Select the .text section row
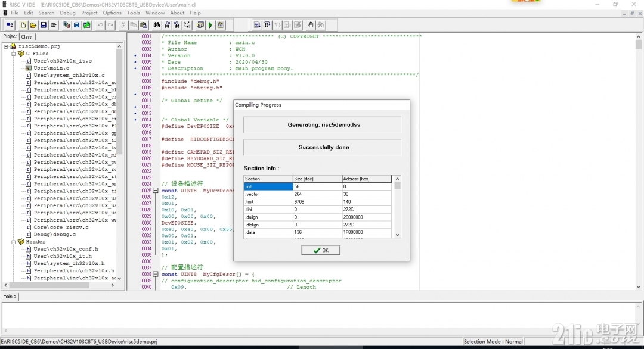This screenshot has width=644, height=349. pyautogui.click(x=317, y=202)
